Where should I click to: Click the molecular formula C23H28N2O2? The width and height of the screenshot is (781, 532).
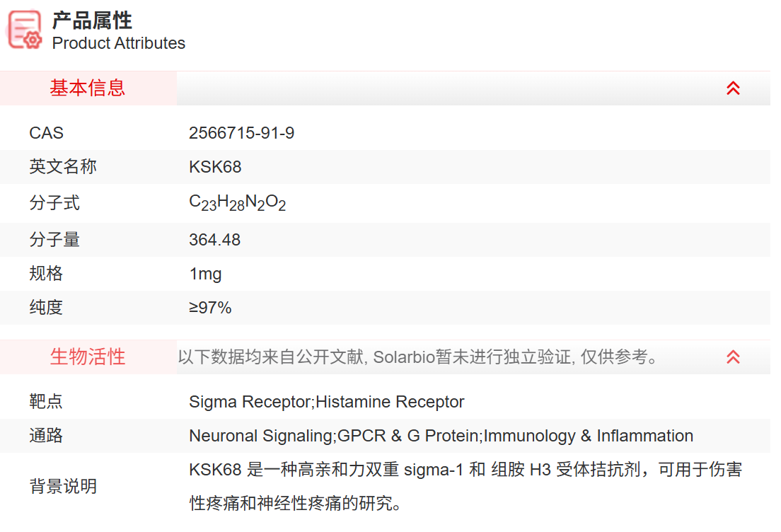pyautogui.click(x=237, y=203)
